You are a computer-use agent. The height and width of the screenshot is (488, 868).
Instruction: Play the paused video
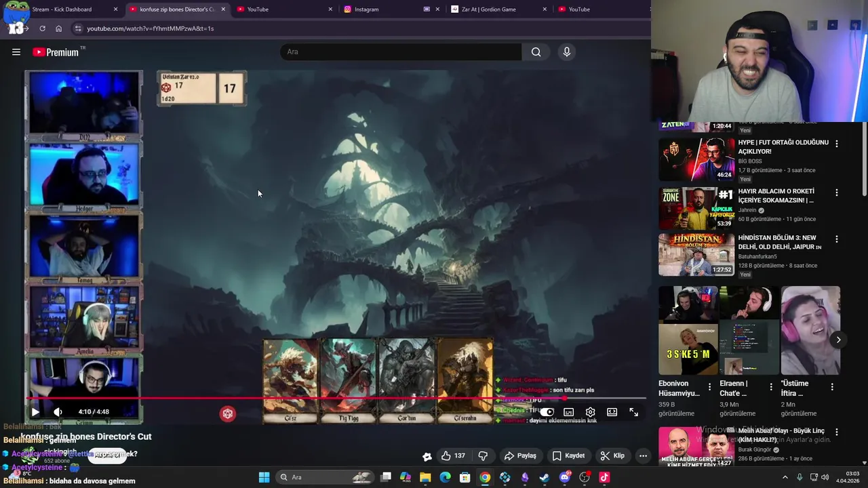tap(35, 411)
